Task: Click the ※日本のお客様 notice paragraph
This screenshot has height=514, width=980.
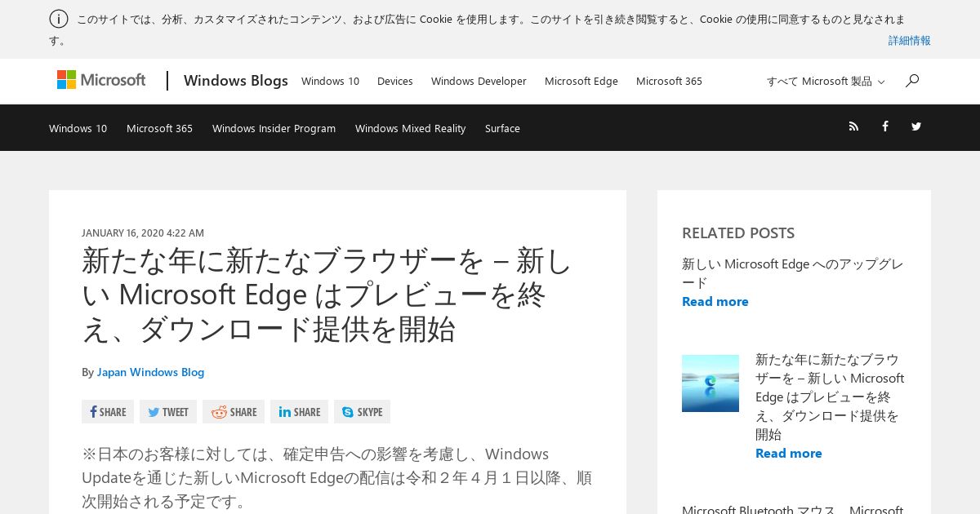Action: 336,477
